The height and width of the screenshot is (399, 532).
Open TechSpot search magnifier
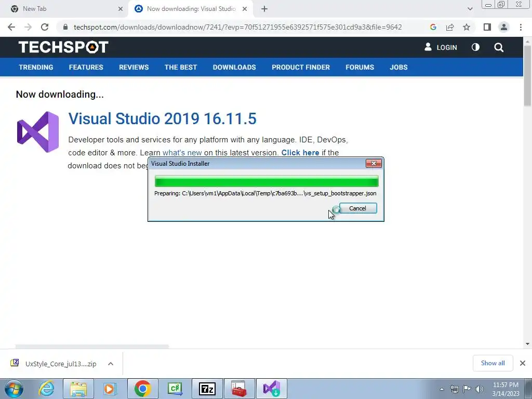click(499, 47)
